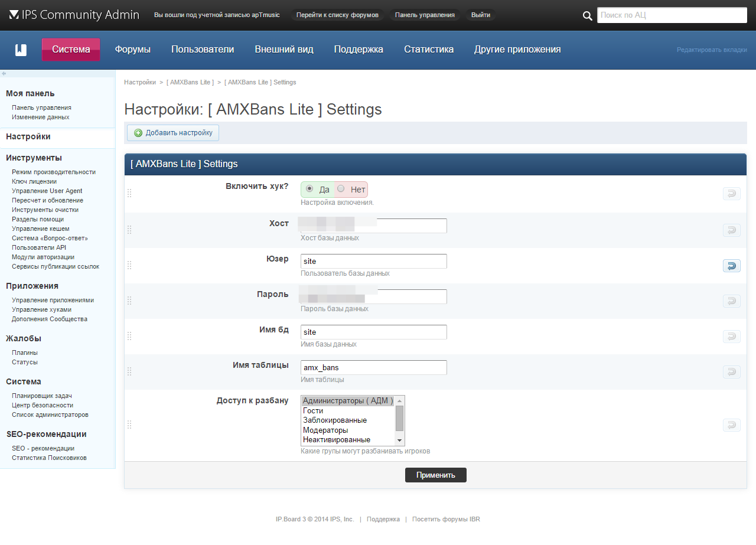Image resolution: width=756 pixels, height=545 pixels.
Task: Click the 'Настройки' breadcrumb link
Action: 140,82
